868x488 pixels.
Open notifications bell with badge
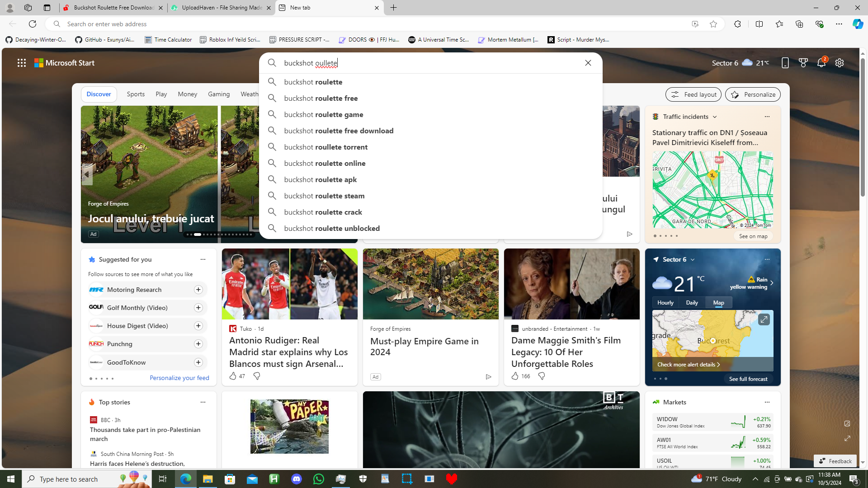click(821, 63)
